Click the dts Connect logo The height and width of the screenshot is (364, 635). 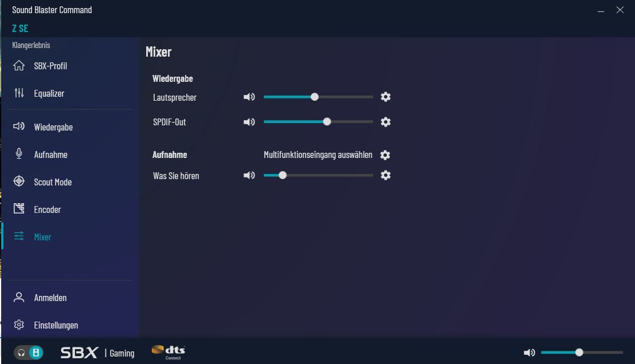168,352
